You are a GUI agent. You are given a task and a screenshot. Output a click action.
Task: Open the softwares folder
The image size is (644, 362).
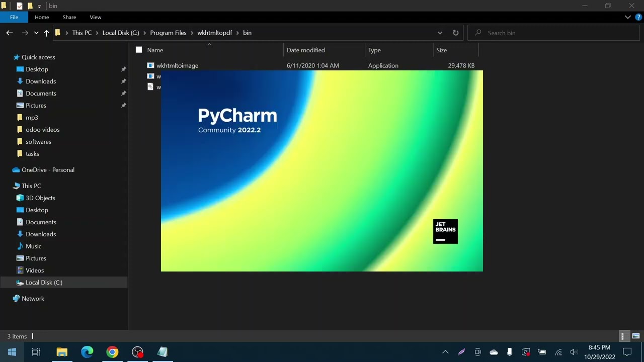click(38, 142)
